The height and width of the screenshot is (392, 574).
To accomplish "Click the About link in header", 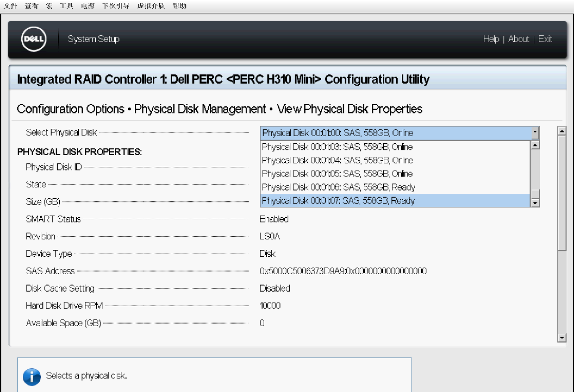I will coord(519,39).
